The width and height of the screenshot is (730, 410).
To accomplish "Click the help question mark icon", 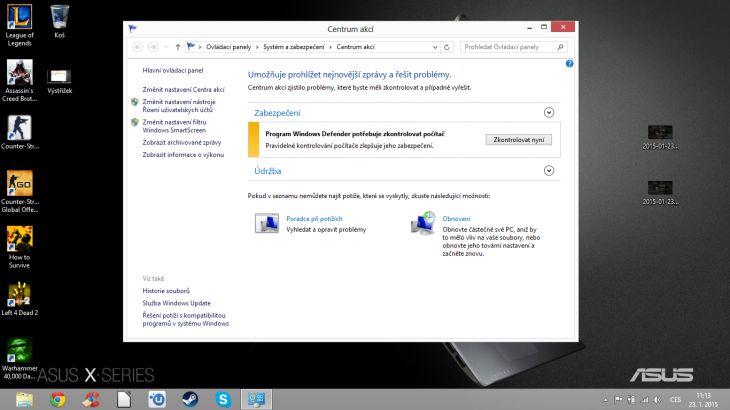I will pyautogui.click(x=569, y=64).
